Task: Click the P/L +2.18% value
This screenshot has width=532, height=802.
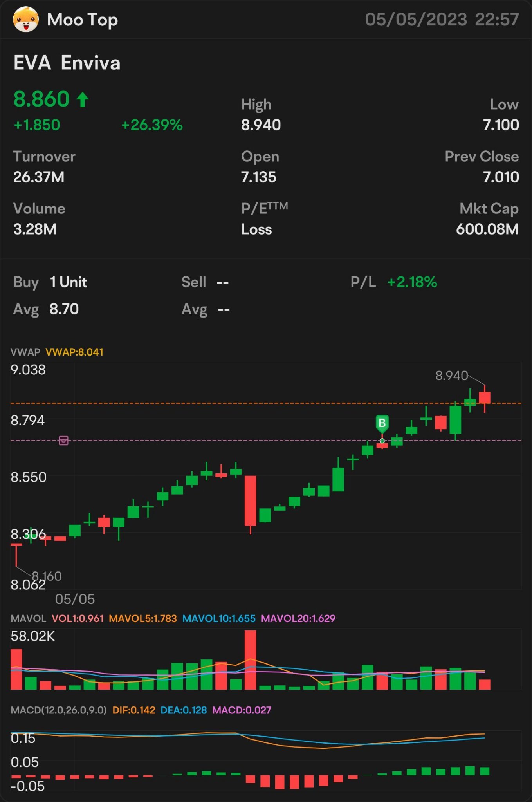Action: (412, 282)
